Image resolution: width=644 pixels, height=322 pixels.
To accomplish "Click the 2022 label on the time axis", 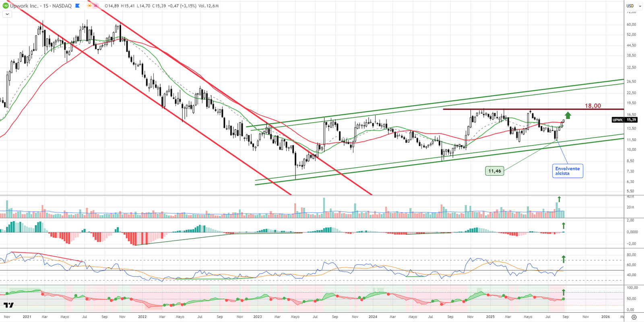I will 142,317.
